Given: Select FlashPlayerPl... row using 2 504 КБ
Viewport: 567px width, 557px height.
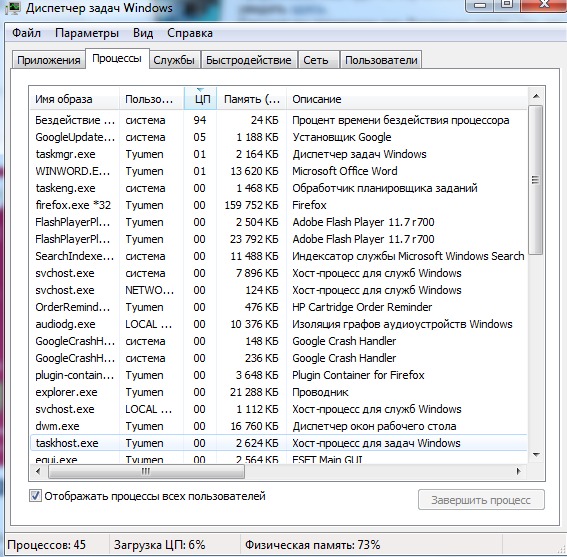Looking at the screenshot, I should point(278,222).
